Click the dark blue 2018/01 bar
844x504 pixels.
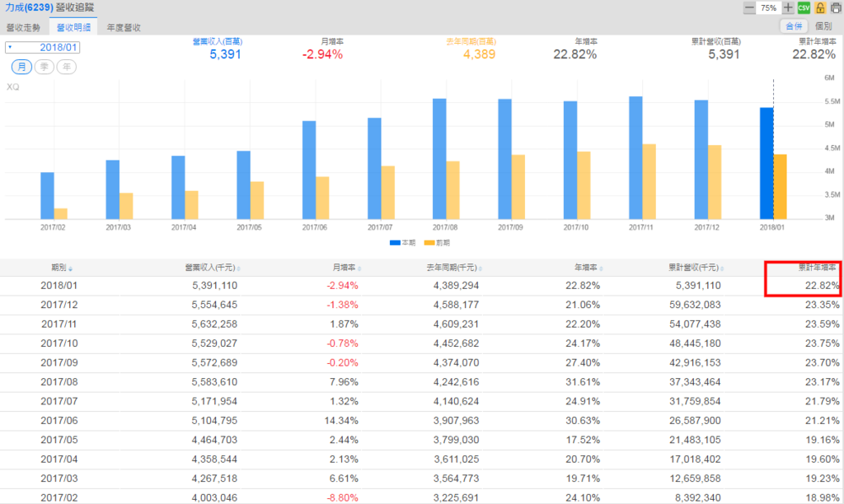tap(767, 164)
